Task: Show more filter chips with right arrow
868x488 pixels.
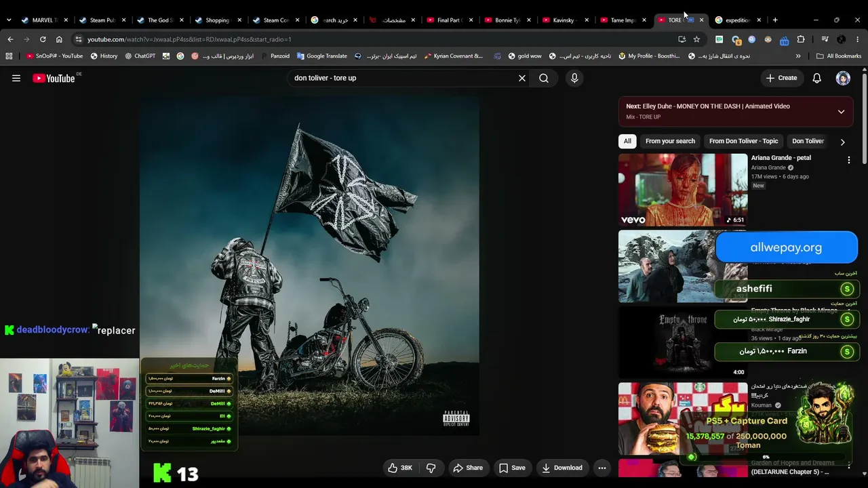Action: 842,142
